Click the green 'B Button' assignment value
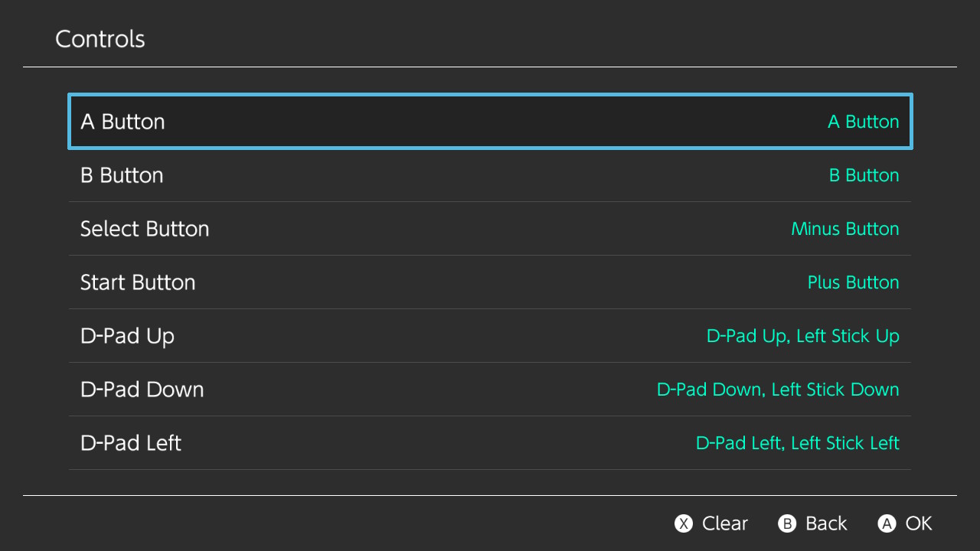The image size is (980, 551). tap(864, 175)
